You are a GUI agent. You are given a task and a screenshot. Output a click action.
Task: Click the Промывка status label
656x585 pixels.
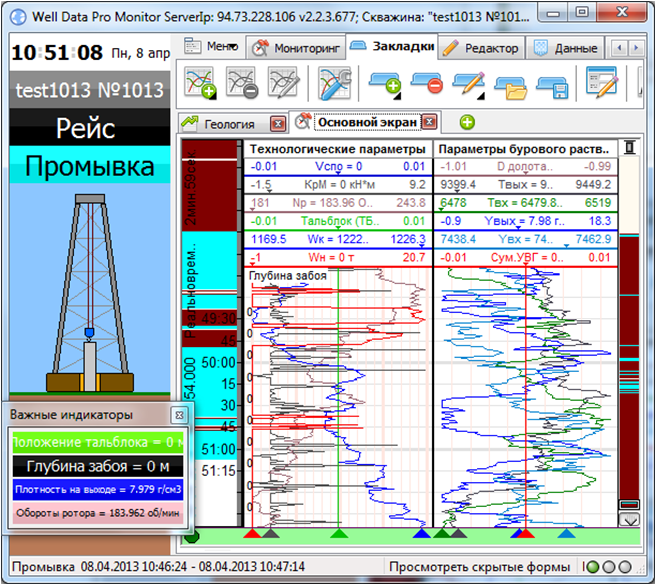pos(90,166)
